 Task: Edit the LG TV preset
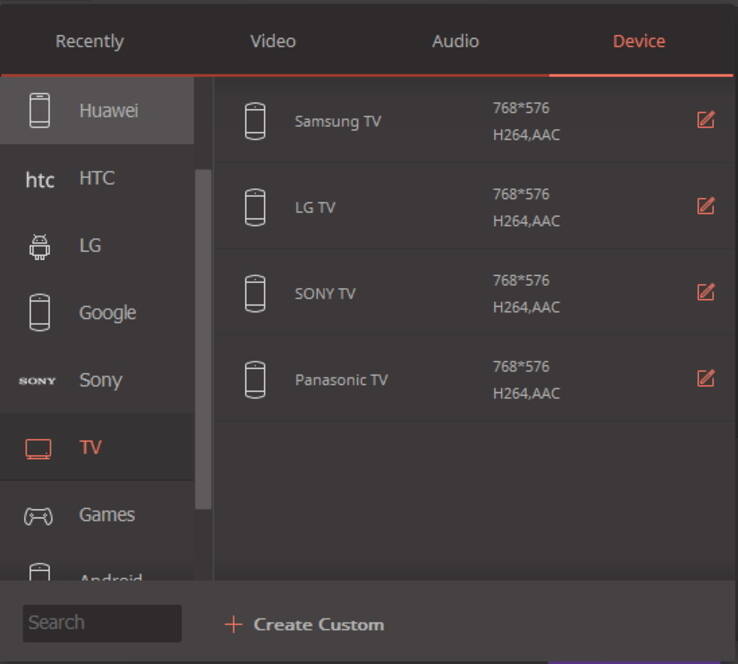coord(706,206)
